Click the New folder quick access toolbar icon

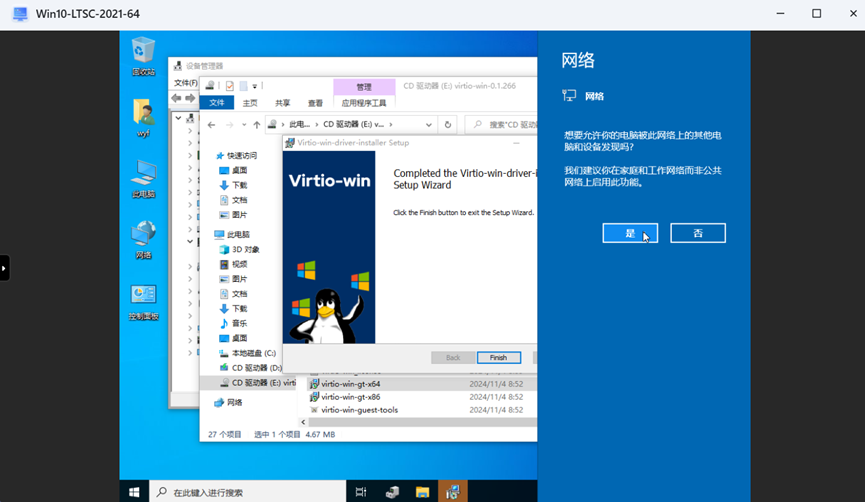click(243, 86)
